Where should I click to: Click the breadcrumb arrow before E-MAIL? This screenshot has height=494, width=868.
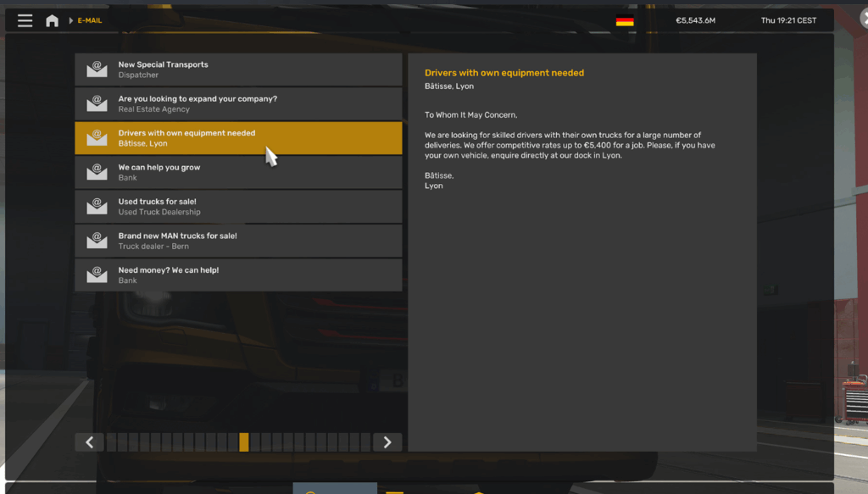point(71,20)
